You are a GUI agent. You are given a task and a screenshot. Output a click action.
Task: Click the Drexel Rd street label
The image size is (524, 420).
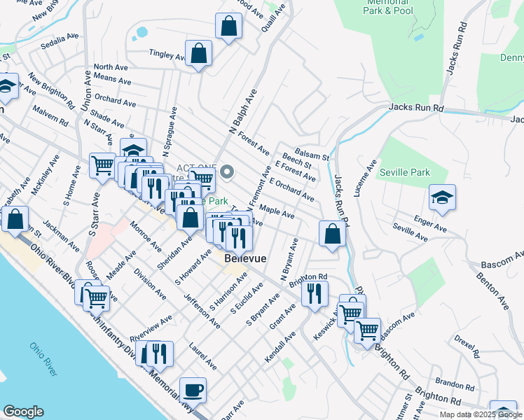tap(467, 346)
